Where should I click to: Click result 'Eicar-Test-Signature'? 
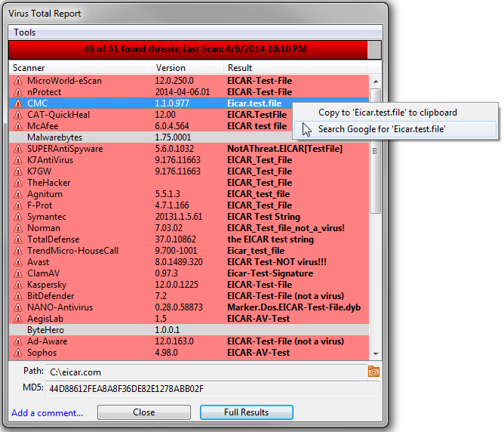(270, 273)
